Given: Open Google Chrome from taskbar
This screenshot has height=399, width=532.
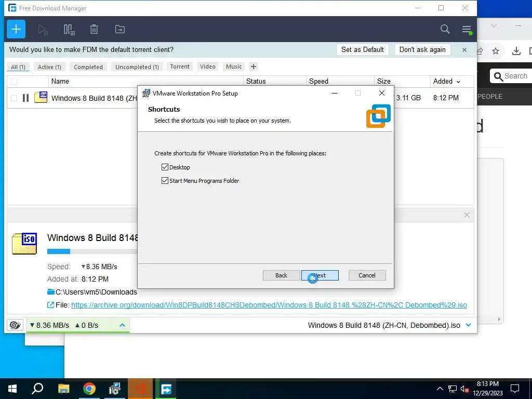Looking at the screenshot, I should click(x=89, y=389).
